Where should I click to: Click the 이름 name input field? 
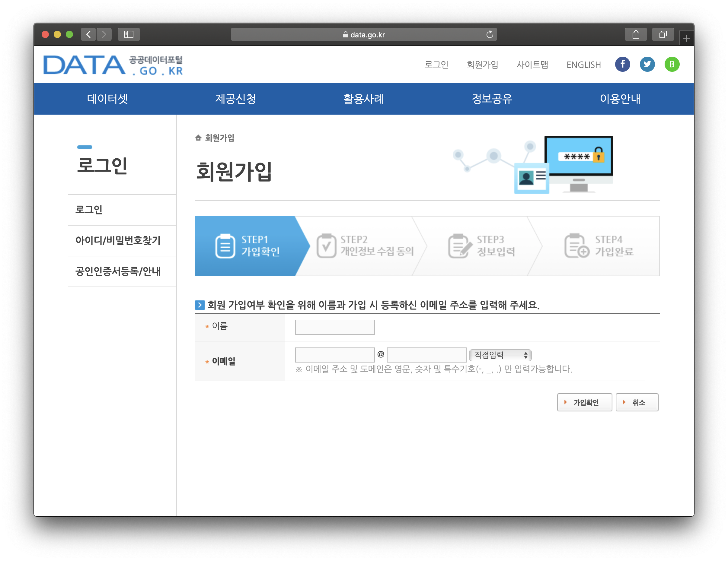(x=335, y=327)
